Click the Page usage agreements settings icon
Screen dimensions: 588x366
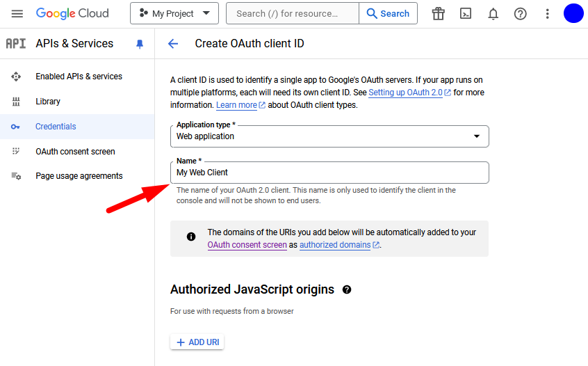(x=16, y=175)
